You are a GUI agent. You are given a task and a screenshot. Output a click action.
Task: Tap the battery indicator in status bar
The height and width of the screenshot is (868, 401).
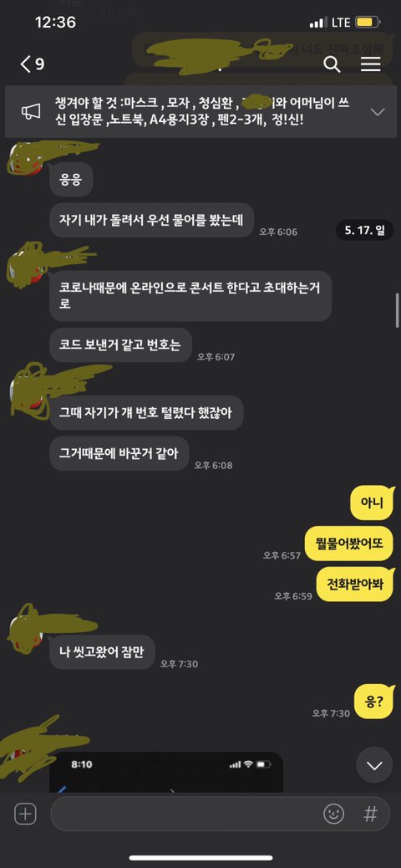pyautogui.click(x=368, y=23)
